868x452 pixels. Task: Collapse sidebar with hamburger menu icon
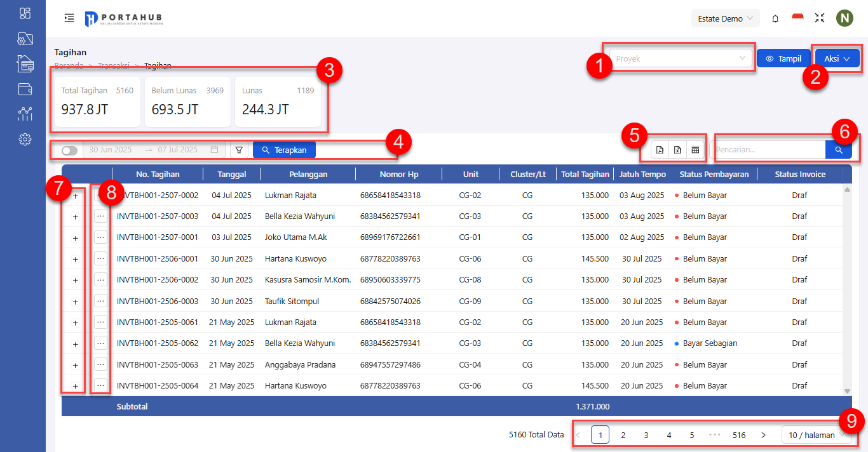coord(69,18)
